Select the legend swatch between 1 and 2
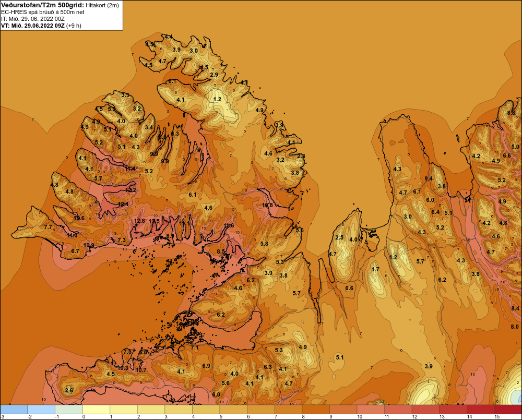Screen dimensions: 522x420 pos(124,410)
